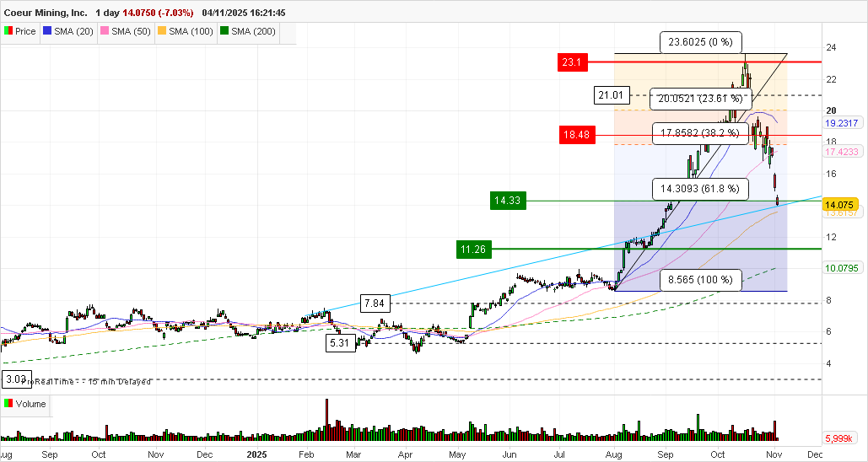Click the 4 price axis label
The image size is (868, 462).
point(828,363)
